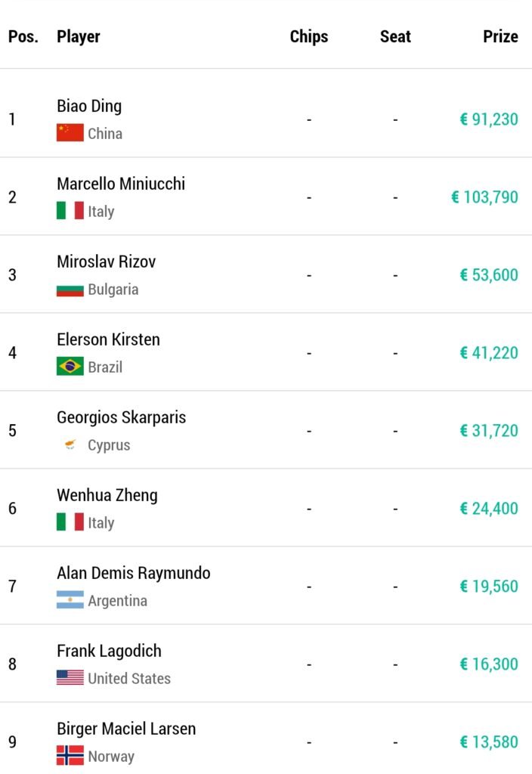The width and height of the screenshot is (532, 774).
Task: Click the United States flag icon
Action: pos(70,678)
